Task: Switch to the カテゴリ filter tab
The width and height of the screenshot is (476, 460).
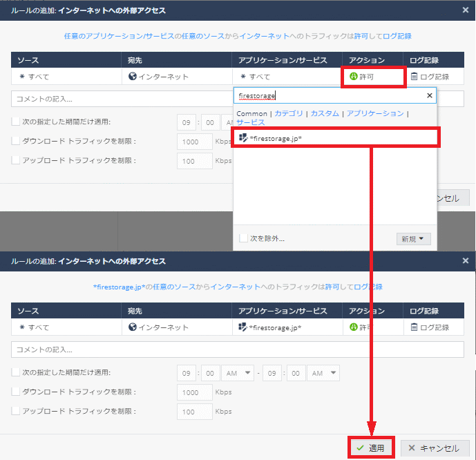Action: click(x=289, y=113)
